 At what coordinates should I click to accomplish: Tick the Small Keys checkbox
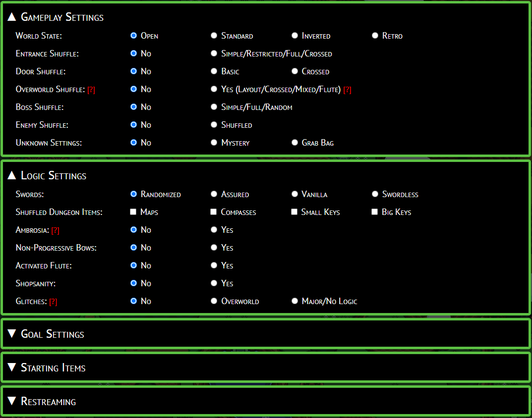pyautogui.click(x=295, y=212)
